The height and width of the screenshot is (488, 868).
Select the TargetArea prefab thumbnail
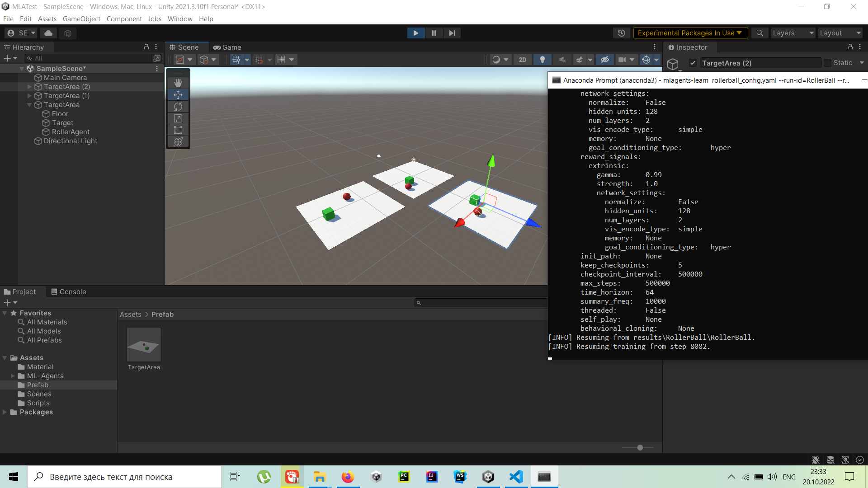(x=144, y=345)
